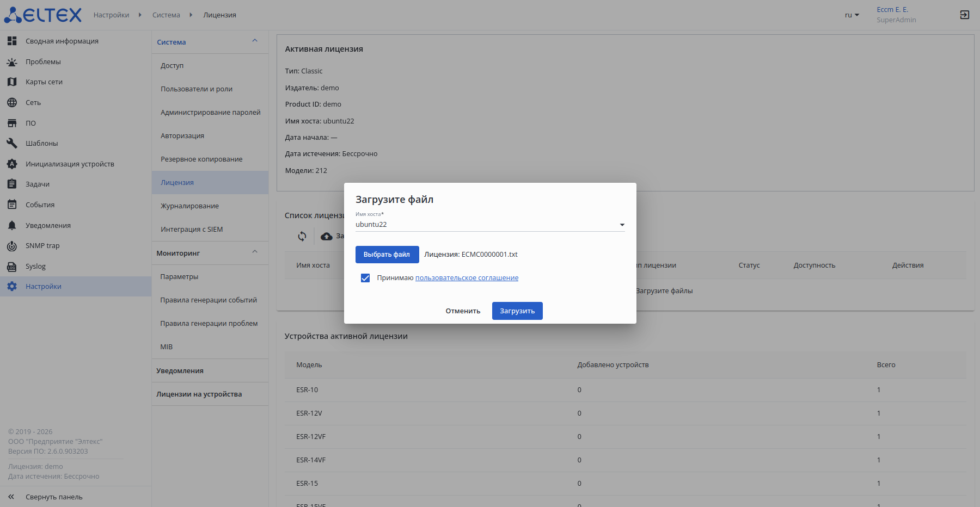Click the cloud upload icon
This screenshot has width=980, height=507.
[x=327, y=236]
